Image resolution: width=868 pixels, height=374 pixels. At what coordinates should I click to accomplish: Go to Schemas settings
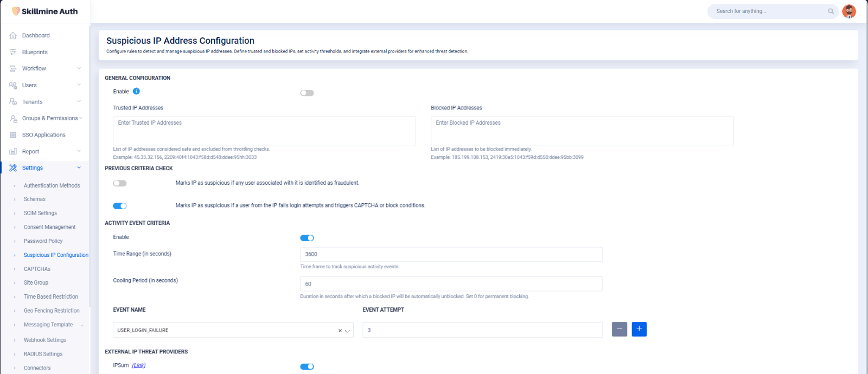pyautogui.click(x=35, y=199)
